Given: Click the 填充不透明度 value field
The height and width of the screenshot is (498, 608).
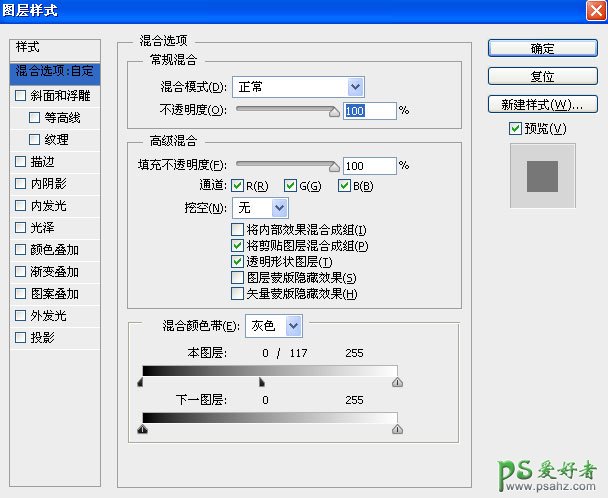Looking at the screenshot, I should pyautogui.click(x=370, y=166).
